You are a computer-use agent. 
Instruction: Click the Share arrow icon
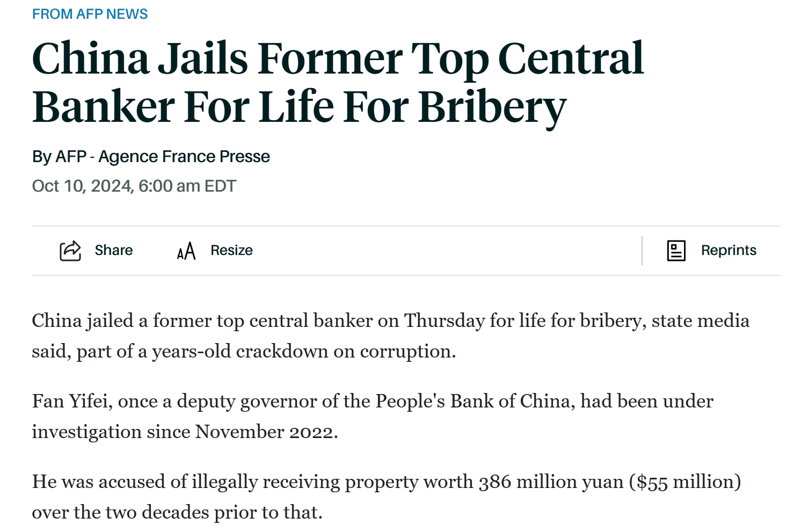pos(70,251)
